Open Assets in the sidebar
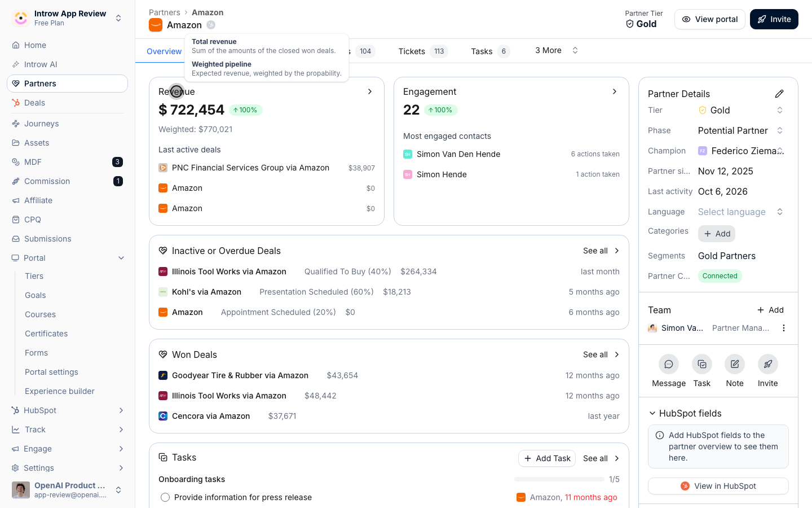This screenshot has height=508, width=812. [67, 143]
